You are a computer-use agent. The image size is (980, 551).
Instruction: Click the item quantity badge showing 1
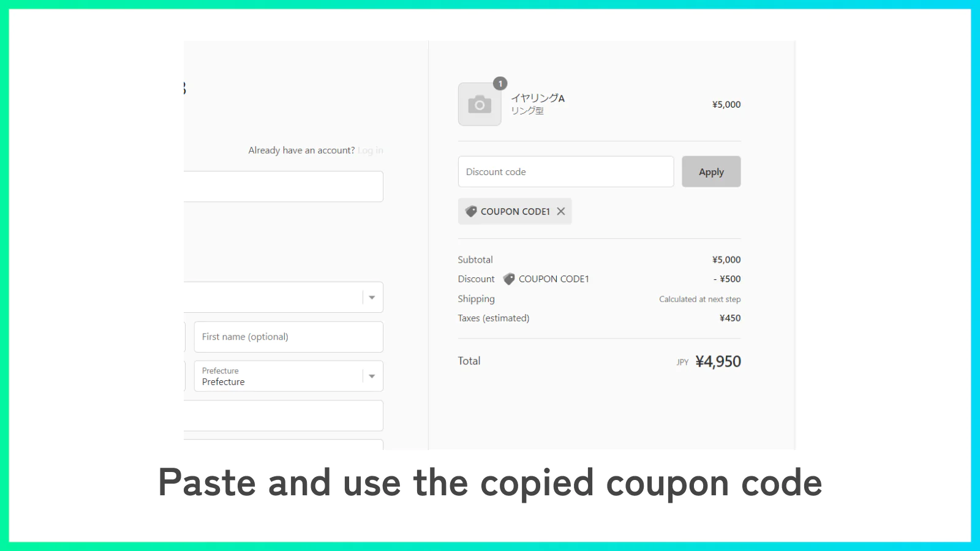[500, 84]
